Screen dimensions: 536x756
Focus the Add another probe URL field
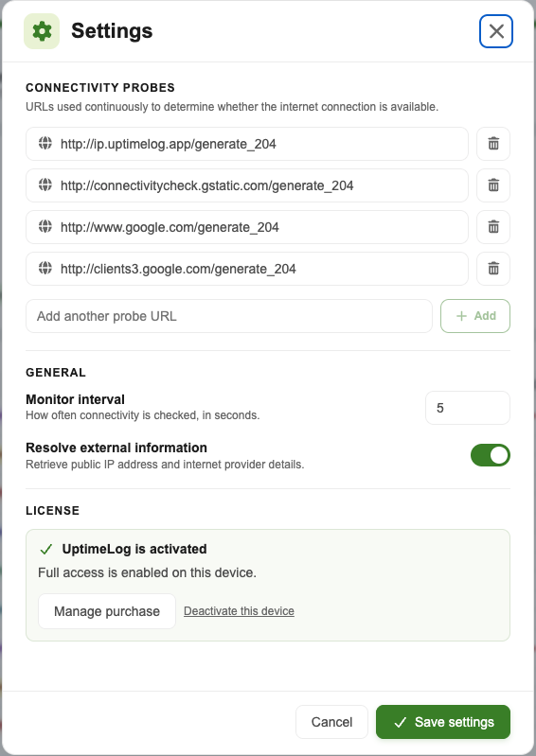click(x=229, y=316)
